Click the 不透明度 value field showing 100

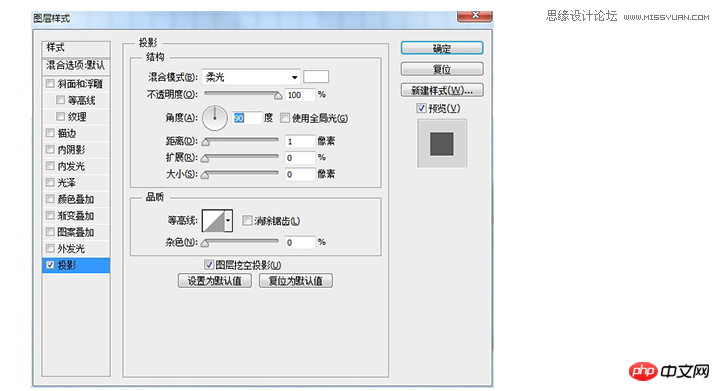[300, 95]
